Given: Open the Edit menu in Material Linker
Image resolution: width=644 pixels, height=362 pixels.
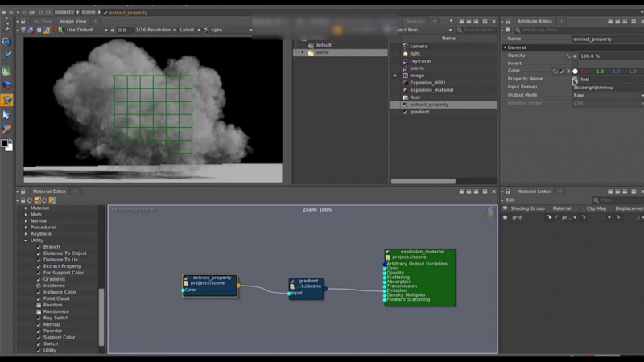Looking at the screenshot, I should [x=510, y=200].
